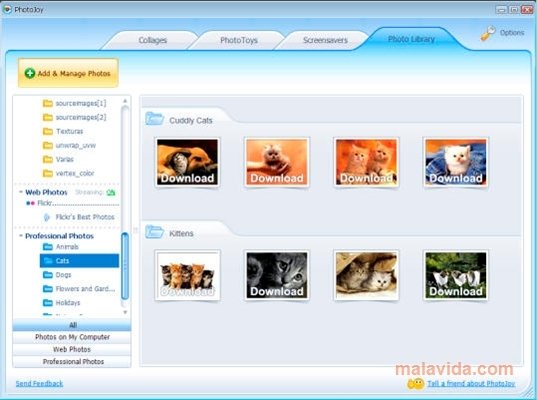
Task: Filter by Web Photos button
Action: (72, 349)
